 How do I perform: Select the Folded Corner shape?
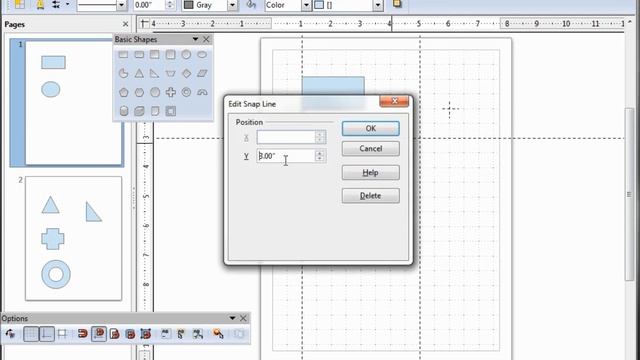point(155,111)
